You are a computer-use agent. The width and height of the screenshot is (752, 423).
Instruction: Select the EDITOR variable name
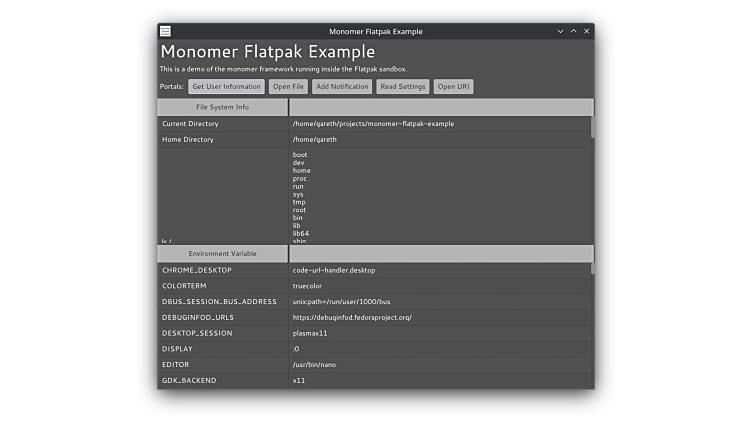click(x=176, y=365)
